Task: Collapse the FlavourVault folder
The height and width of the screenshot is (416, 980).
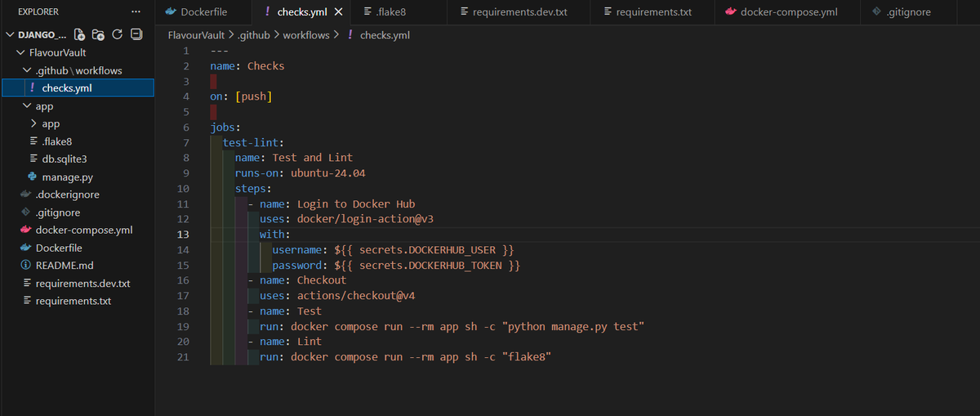Action: pyautogui.click(x=21, y=52)
